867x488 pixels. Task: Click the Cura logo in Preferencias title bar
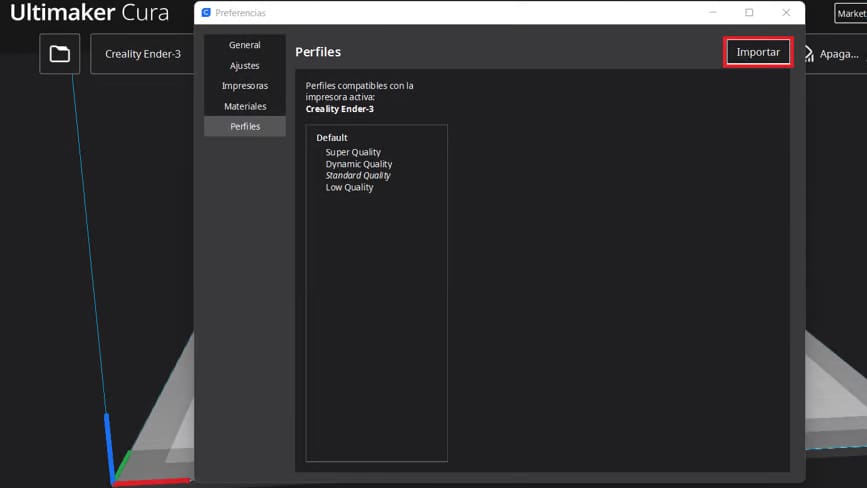point(206,13)
